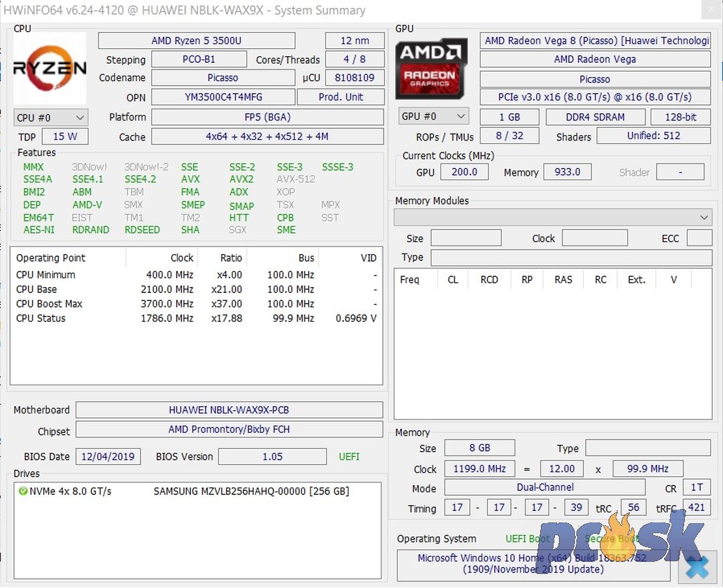723x588 pixels.
Task: Click the memory multiplier value 12.00
Action: pyautogui.click(x=562, y=469)
